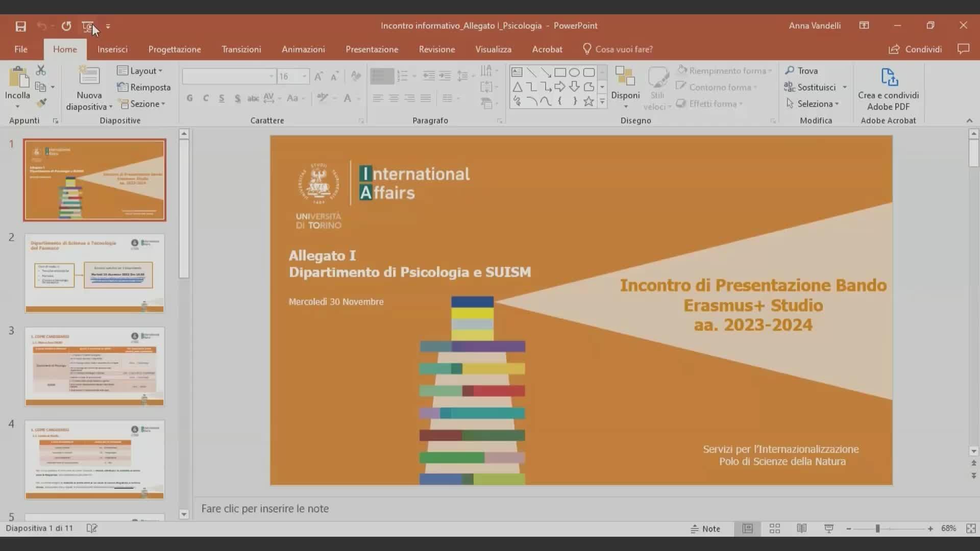Toggle bold (G) formatting
The image size is (980, 551).
pos(190,98)
